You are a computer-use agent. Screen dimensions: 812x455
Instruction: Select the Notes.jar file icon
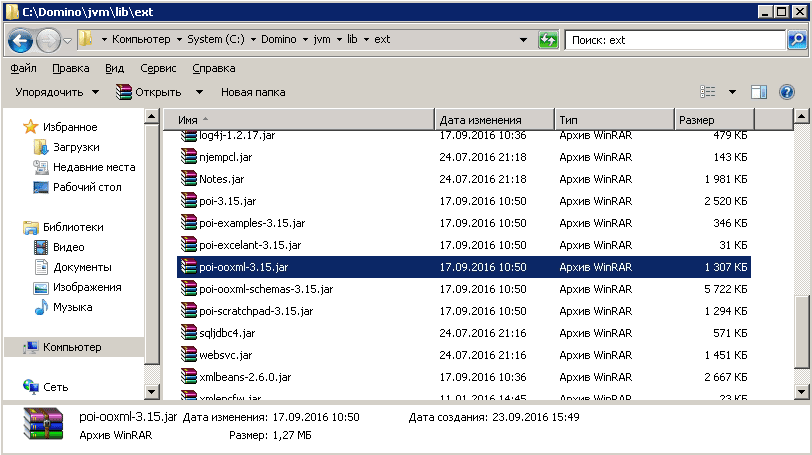pyautogui.click(x=190, y=179)
